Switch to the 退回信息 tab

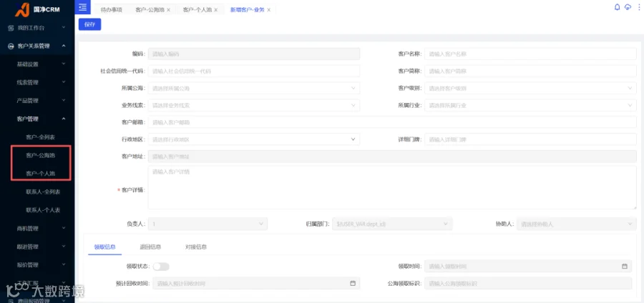point(150,247)
